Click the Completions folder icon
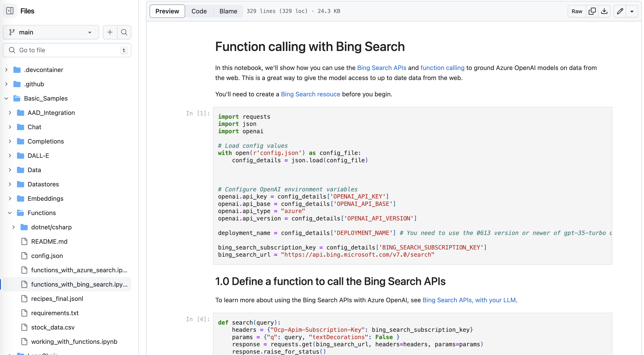 point(21,141)
